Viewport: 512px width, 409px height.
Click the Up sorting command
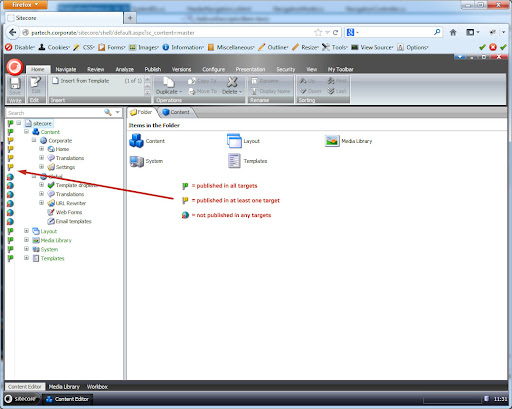click(x=307, y=81)
